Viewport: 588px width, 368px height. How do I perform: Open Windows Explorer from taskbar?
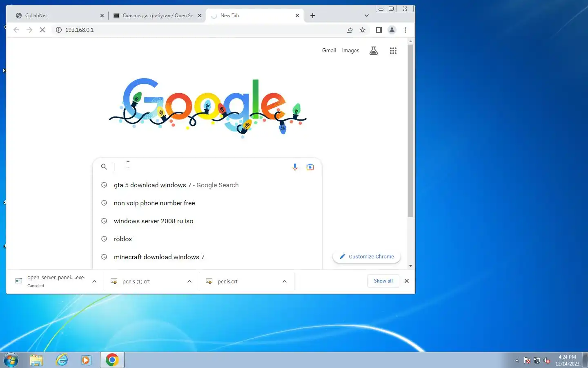tap(36, 360)
